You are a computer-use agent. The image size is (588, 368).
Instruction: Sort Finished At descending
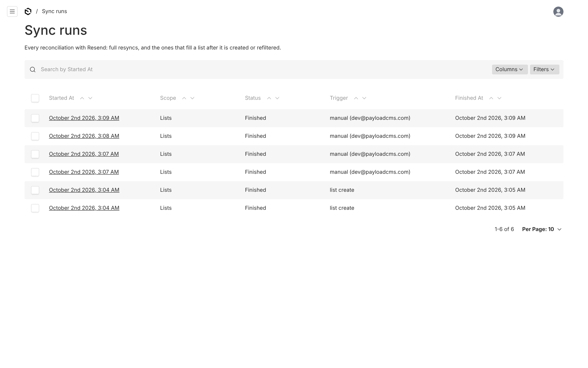tap(499, 98)
